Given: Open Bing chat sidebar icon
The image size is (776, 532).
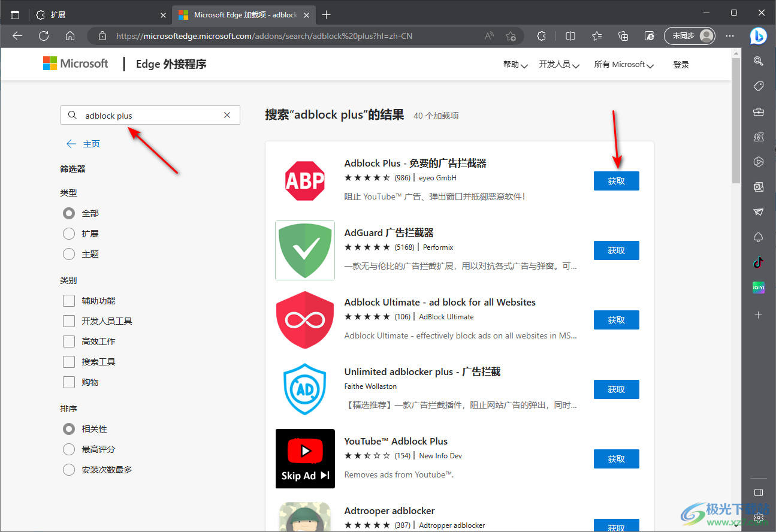Looking at the screenshot, I should pyautogui.click(x=758, y=36).
